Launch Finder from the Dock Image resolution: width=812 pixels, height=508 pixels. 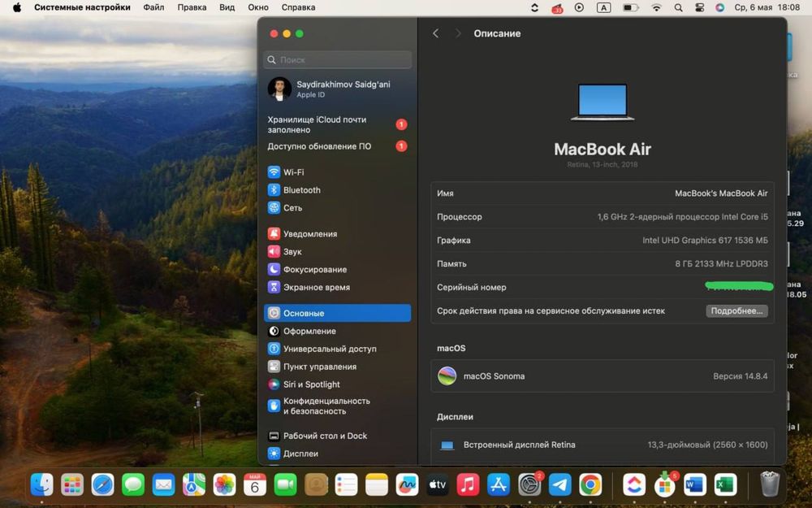41,485
